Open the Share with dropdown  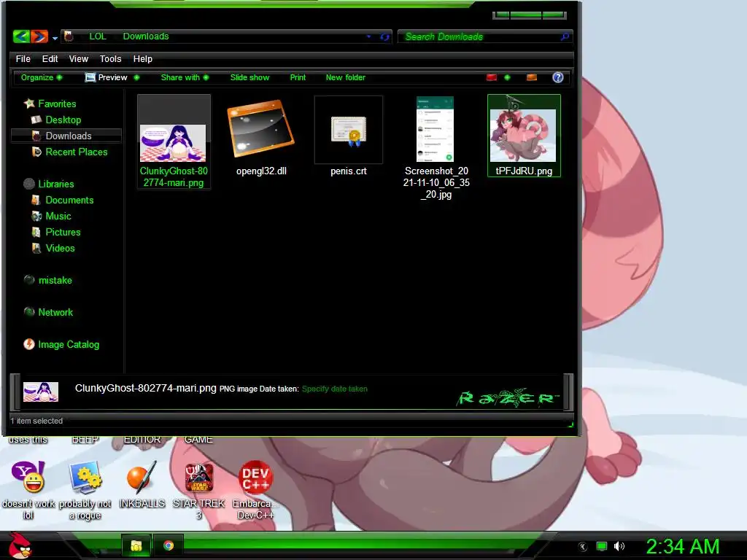point(185,77)
